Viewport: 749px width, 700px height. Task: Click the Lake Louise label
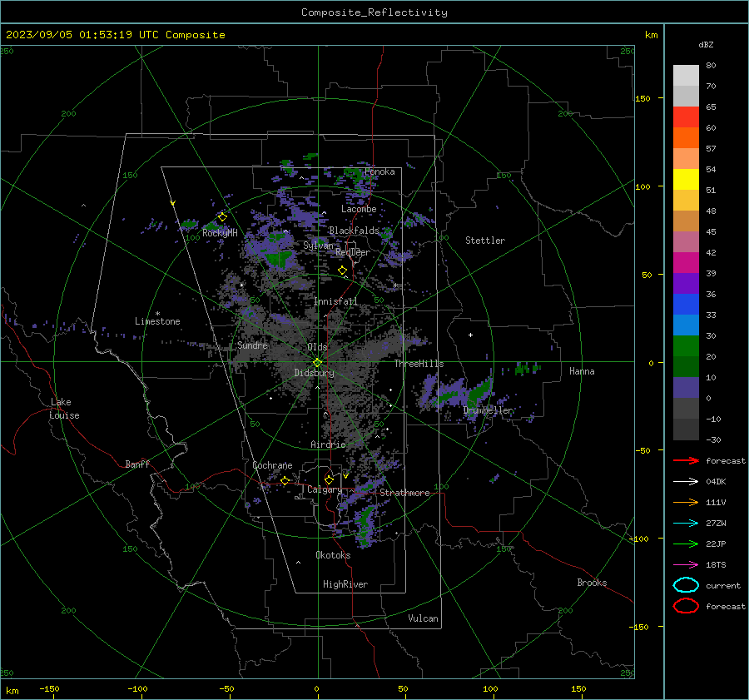pyautogui.click(x=64, y=409)
